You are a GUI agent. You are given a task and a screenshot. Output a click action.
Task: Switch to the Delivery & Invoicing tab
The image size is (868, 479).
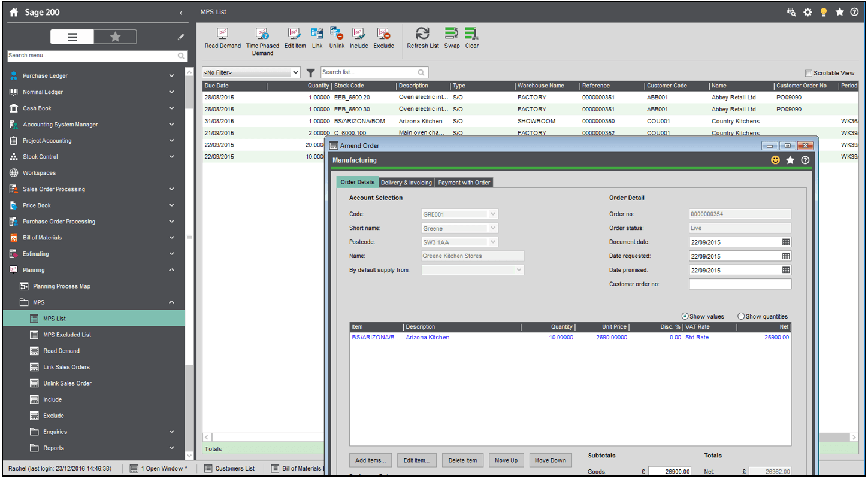point(406,183)
